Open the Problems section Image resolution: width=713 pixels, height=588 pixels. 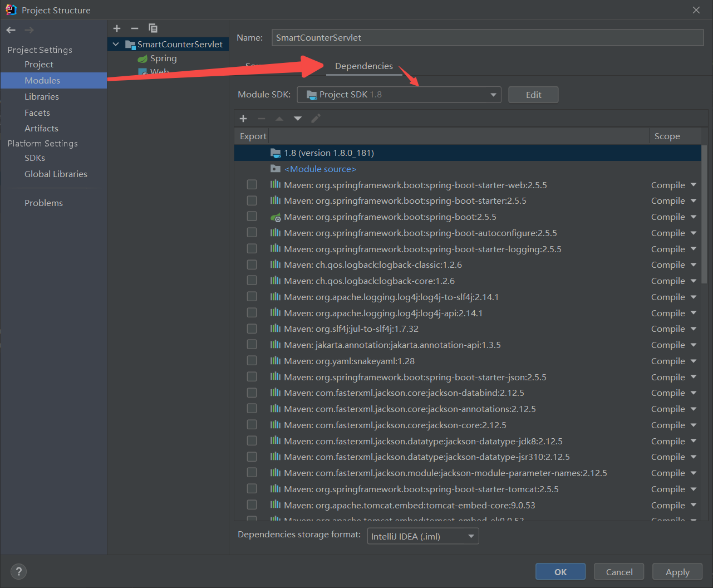(x=43, y=203)
